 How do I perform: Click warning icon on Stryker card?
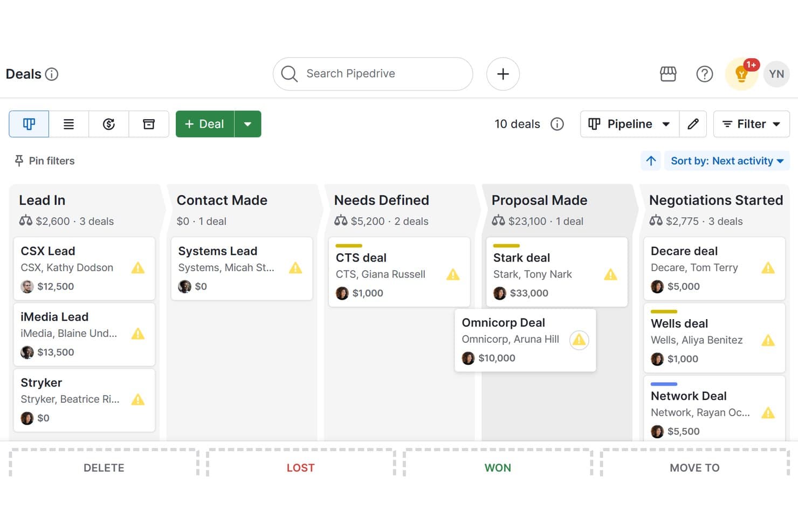[138, 399]
